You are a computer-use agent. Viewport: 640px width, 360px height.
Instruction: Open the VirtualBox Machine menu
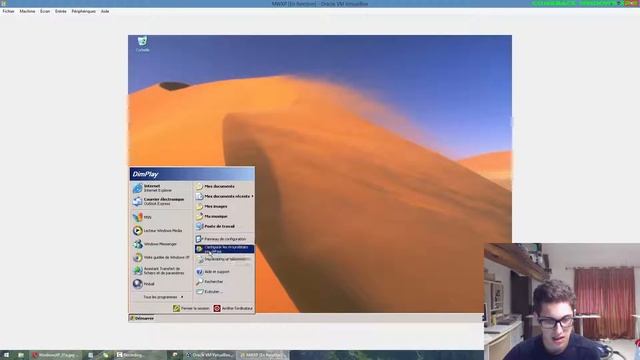pyautogui.click(x=27, y=11)
